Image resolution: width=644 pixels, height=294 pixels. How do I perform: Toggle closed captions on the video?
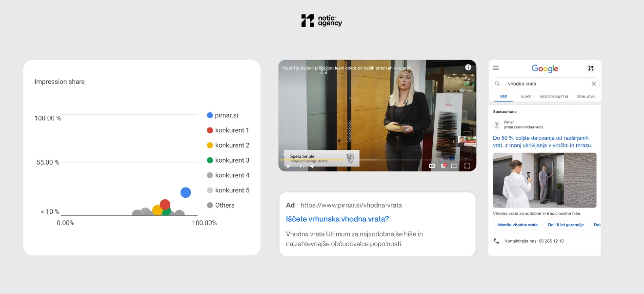pyautogui.click(x=432, y=166)
